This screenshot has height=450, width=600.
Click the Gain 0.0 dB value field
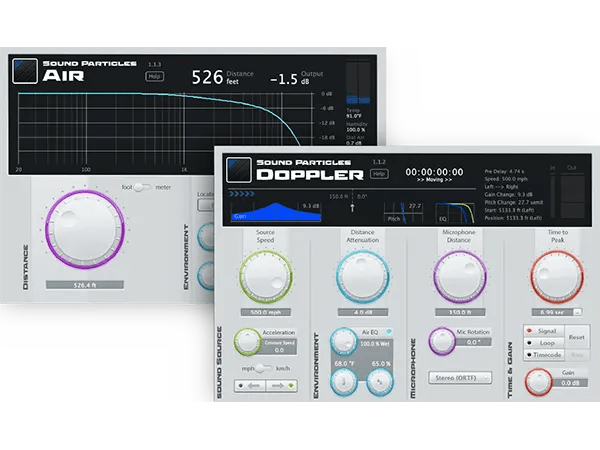(x=570, y=383)
